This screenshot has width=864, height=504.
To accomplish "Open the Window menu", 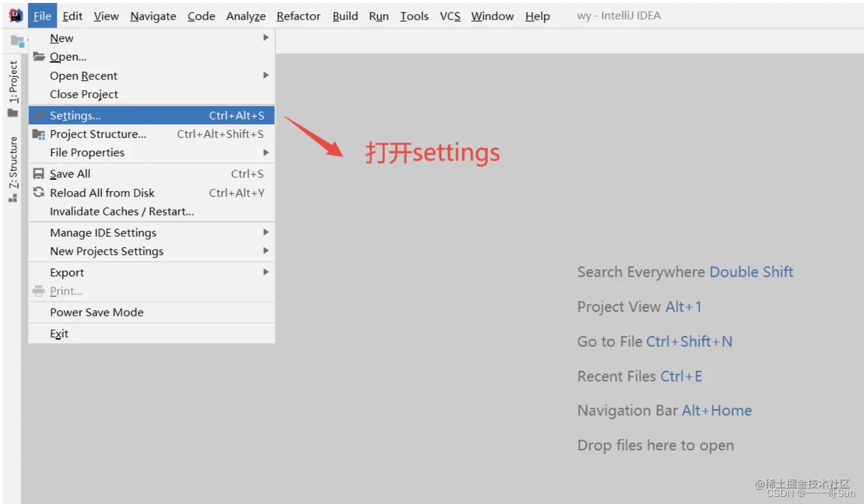I will pos(492,16).
